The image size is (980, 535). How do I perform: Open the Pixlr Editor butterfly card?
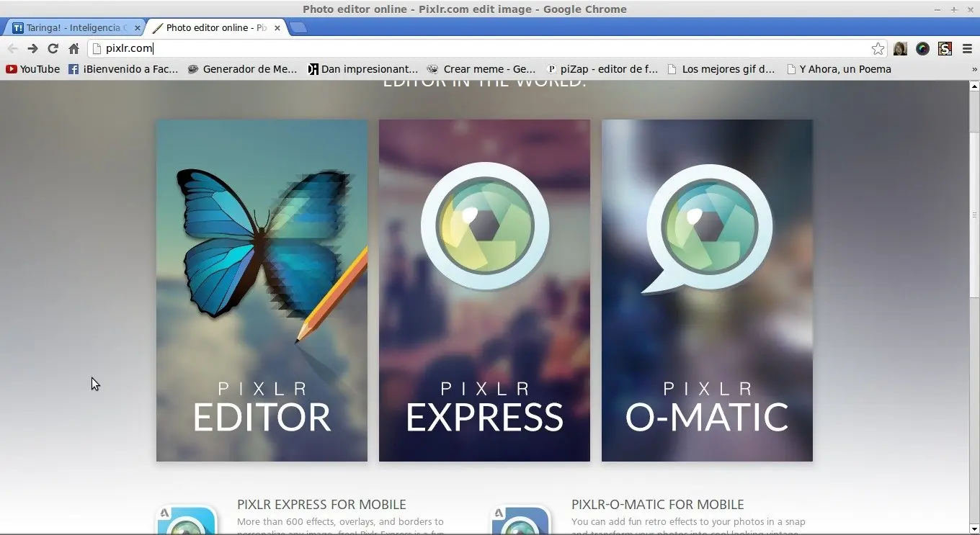pyautogui.click(x=262, y=290)
